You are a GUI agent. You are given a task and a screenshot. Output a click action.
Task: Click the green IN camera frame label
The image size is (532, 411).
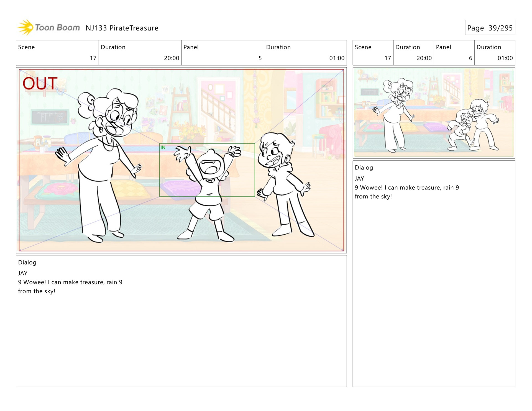point(163,148)
